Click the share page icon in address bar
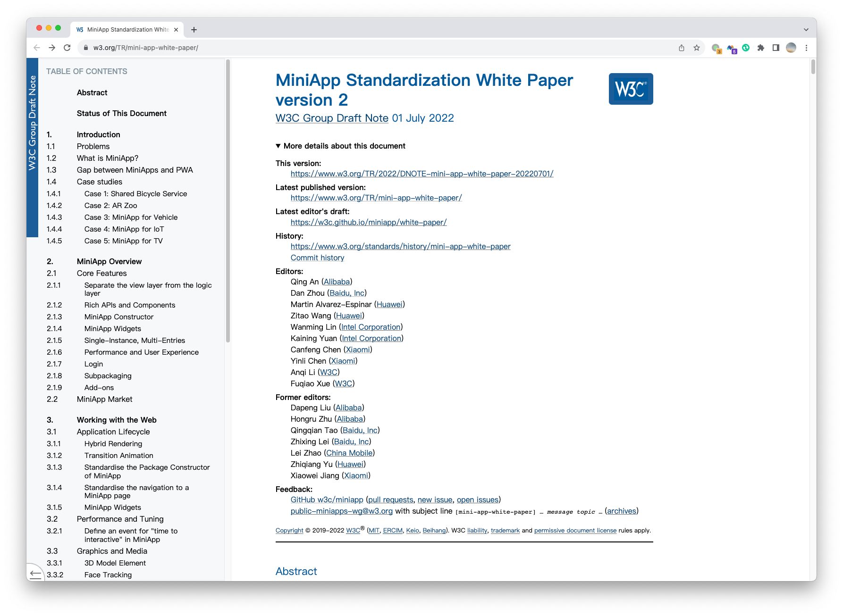843x616 pixels. coord(681,48)
